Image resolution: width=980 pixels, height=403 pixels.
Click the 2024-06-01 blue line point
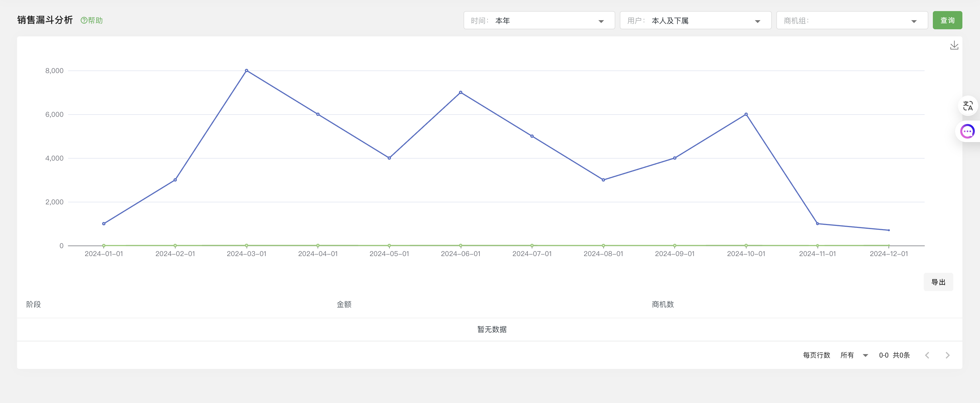tap(460, 92)
